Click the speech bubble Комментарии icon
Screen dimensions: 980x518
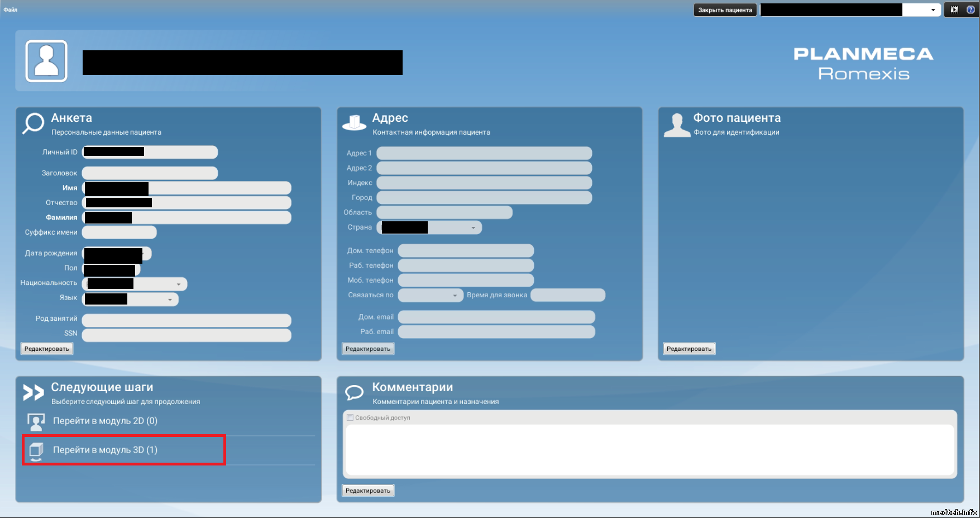click(354, 392)
